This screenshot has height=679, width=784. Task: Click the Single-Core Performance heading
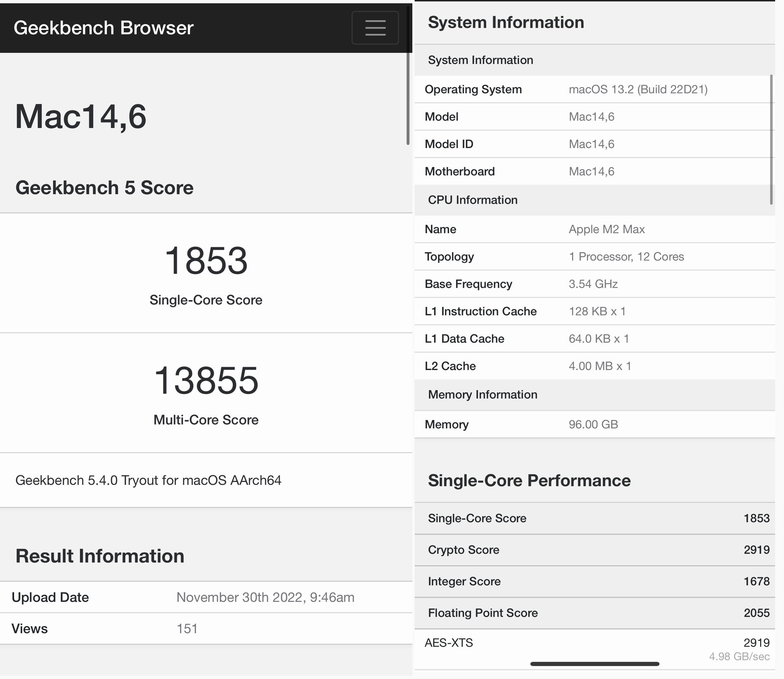click(529, 480)
